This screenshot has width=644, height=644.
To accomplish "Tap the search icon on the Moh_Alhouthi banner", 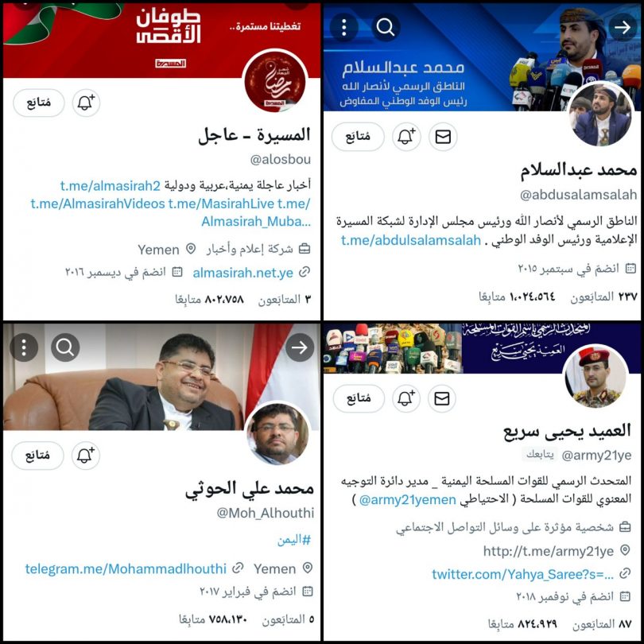I will (65, 347).
